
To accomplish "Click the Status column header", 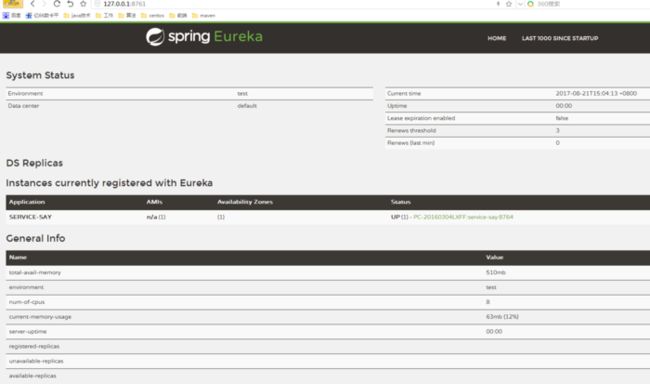I will tap(401, 202).
